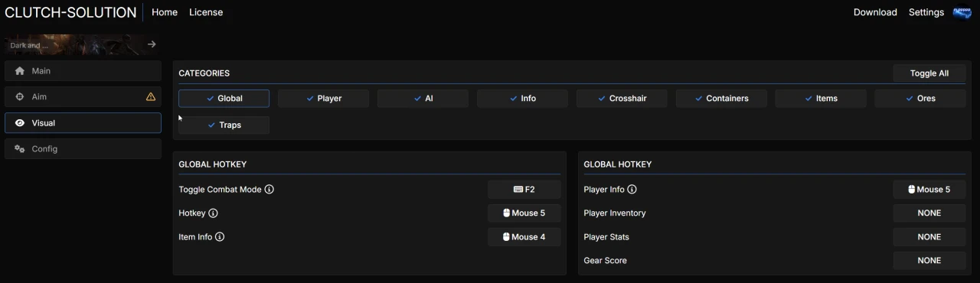Set the Player Stats hotkey
The width and height of the screenshot is (980, 283).
pos(929,237)
